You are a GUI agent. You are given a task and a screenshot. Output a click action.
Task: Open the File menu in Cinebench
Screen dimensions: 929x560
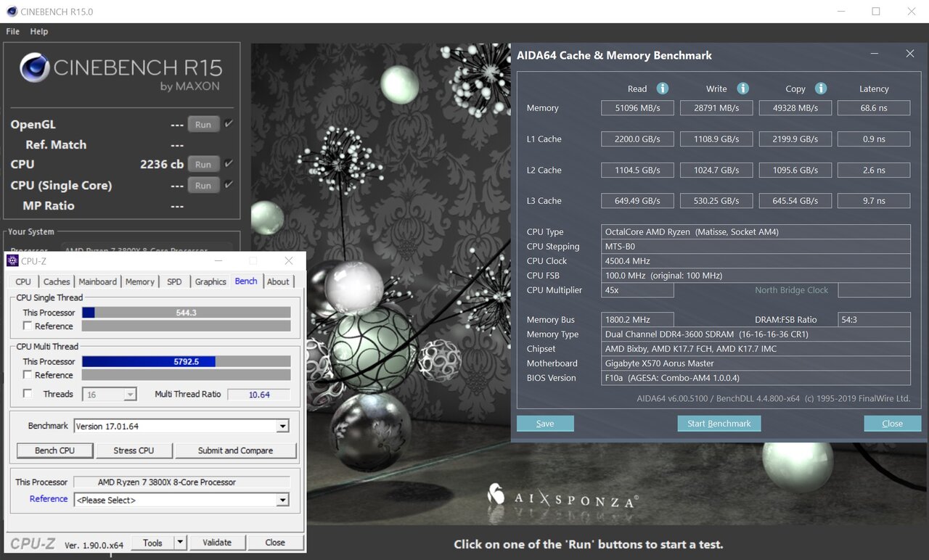[x=13, y=32]
